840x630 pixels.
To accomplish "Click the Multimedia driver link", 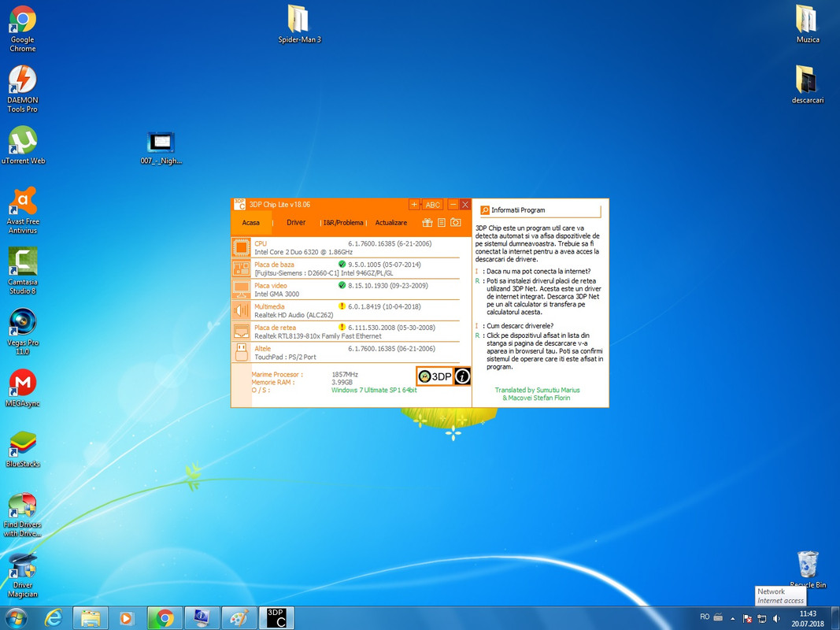I will (269, 306).
